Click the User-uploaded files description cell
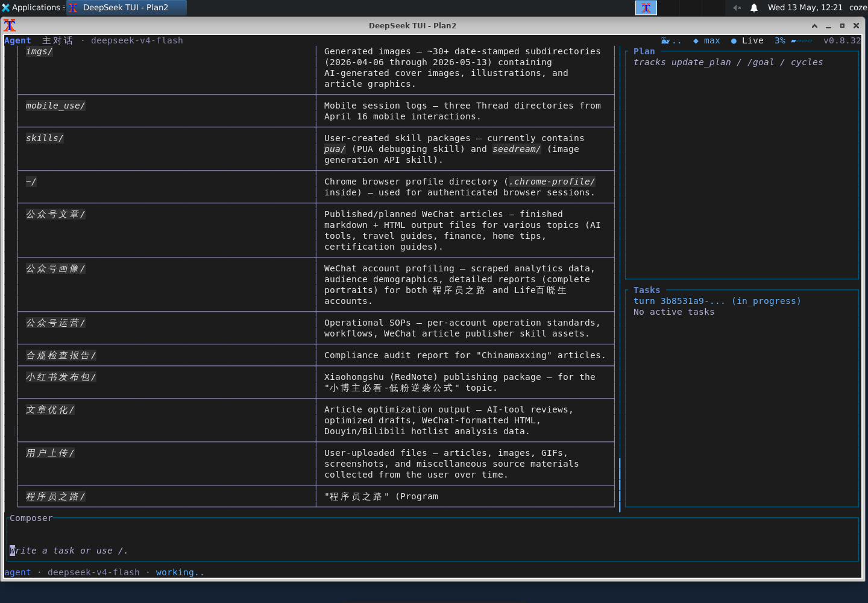 (465, 464)
